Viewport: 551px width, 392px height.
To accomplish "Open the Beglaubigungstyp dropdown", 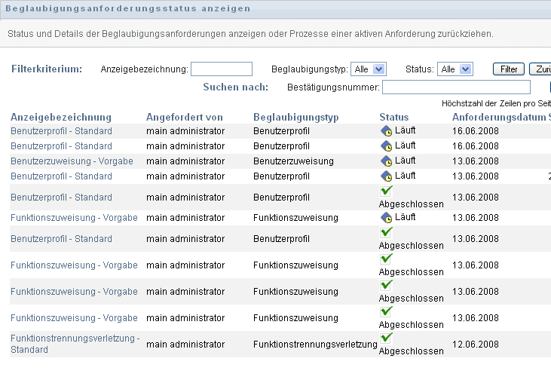I will point(369,69).
